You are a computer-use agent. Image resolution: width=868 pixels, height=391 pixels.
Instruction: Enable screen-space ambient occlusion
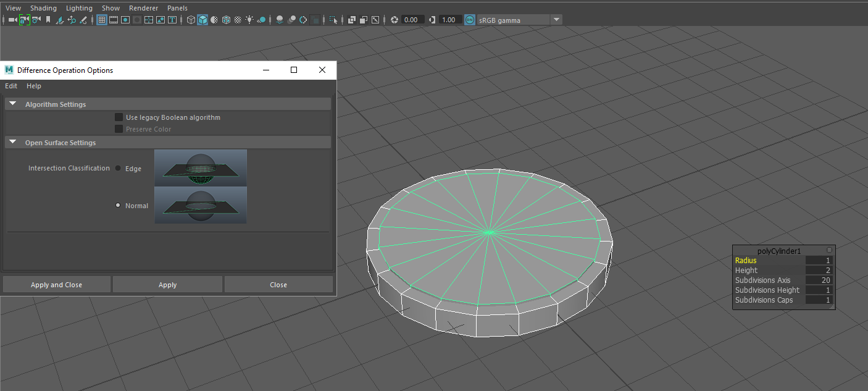280,19
